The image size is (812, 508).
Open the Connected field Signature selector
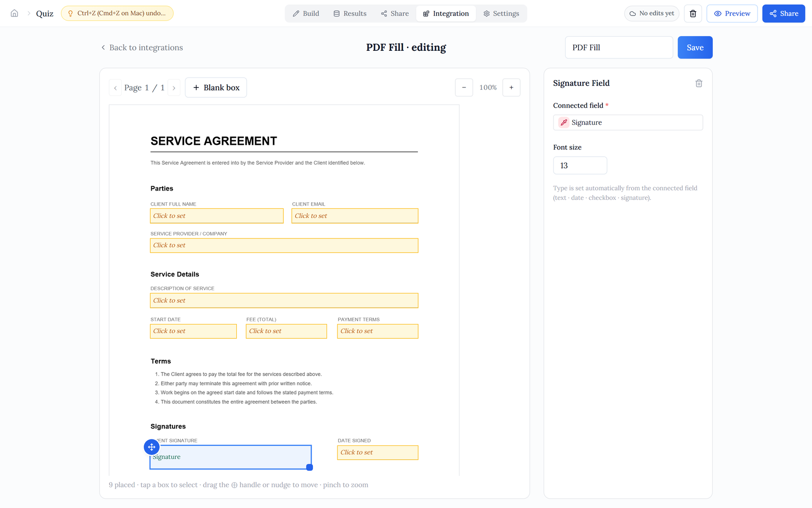(x=628, y=122)
